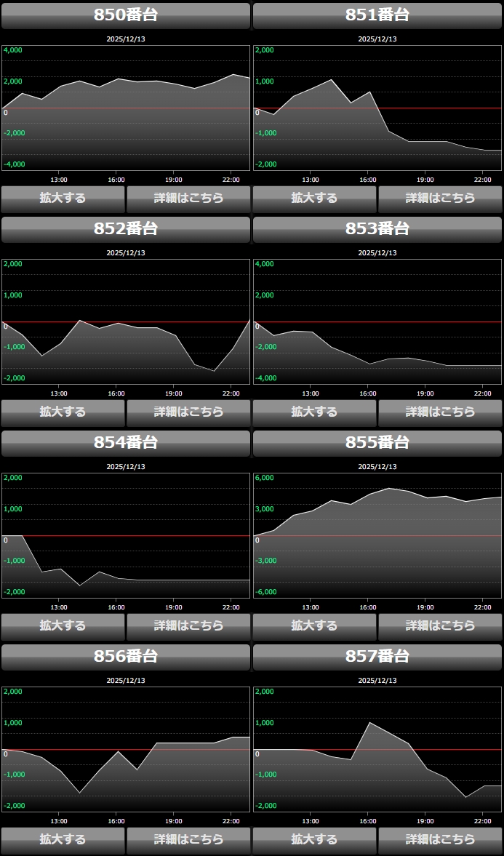Click 拡大する button for machine 850
Viewport: 504px width, 856px height.
(x=63, y=198)
